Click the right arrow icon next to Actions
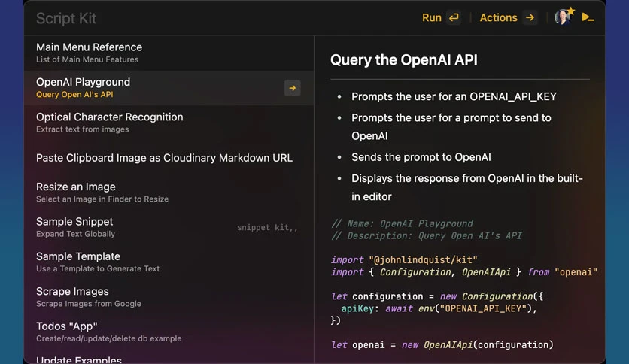This screenshot has width=629, height=364. [530, 17]
